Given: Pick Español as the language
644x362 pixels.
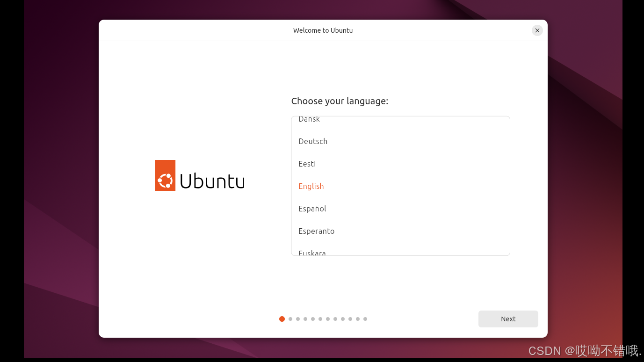Looking at the screenshot, I should [400, 209].
